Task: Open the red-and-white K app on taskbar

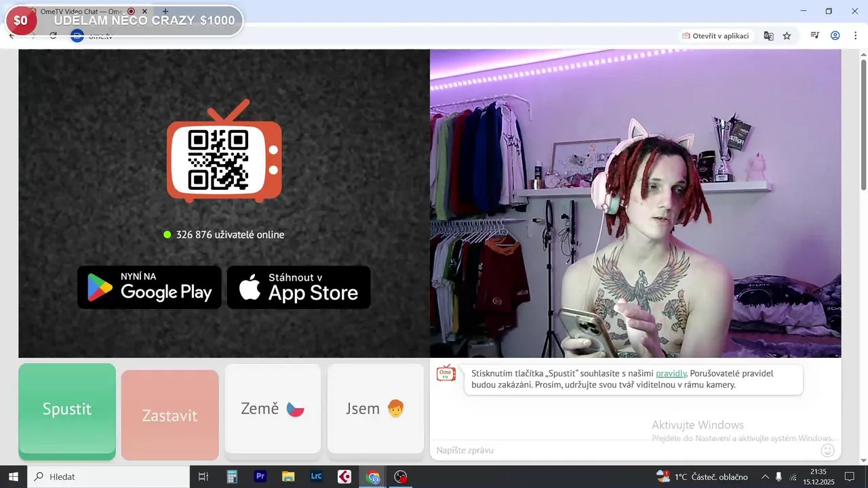Action: [344, 476]
